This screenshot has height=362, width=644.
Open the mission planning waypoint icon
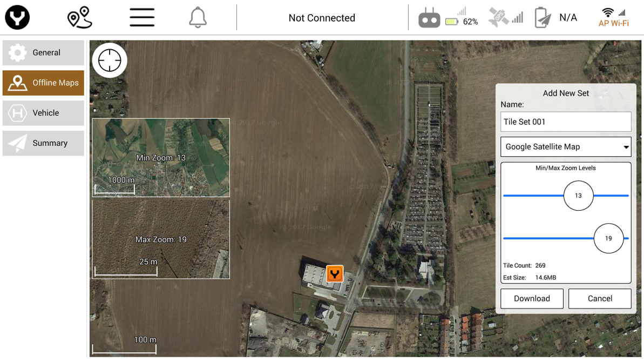click(80, 17)
